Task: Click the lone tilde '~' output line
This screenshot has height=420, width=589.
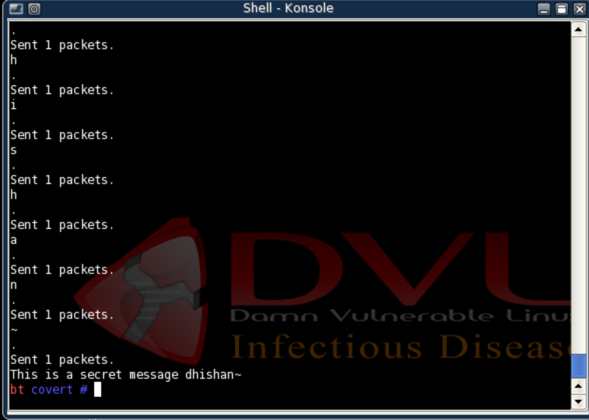Action: pos(14,330)
